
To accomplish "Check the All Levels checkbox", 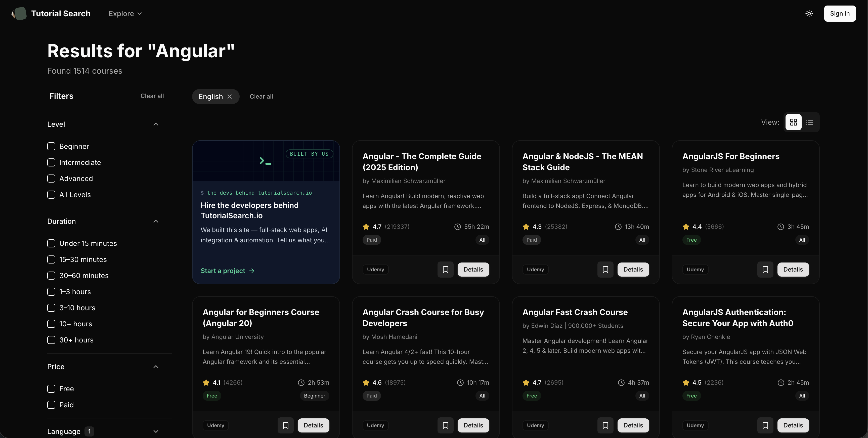I will [x=51, y=195].
